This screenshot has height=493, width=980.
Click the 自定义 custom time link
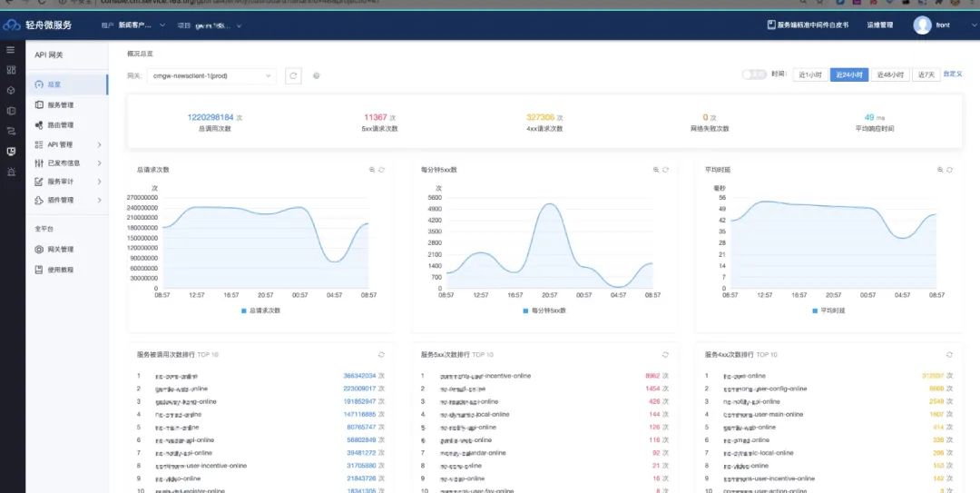953,74
